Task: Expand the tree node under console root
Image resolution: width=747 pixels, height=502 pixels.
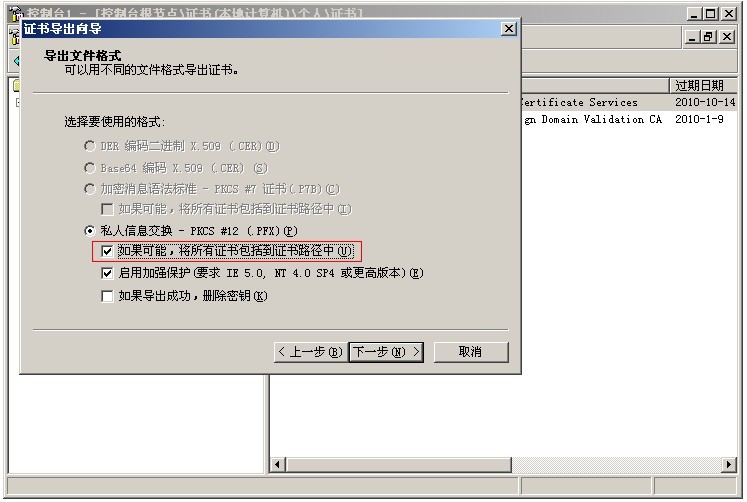Action: click(18, 102)
